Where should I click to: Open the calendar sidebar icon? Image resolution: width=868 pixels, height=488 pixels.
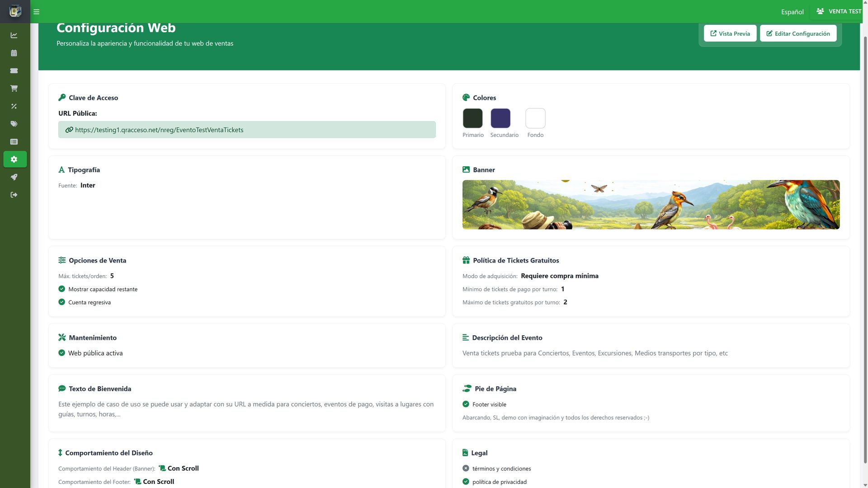point(14,53)
